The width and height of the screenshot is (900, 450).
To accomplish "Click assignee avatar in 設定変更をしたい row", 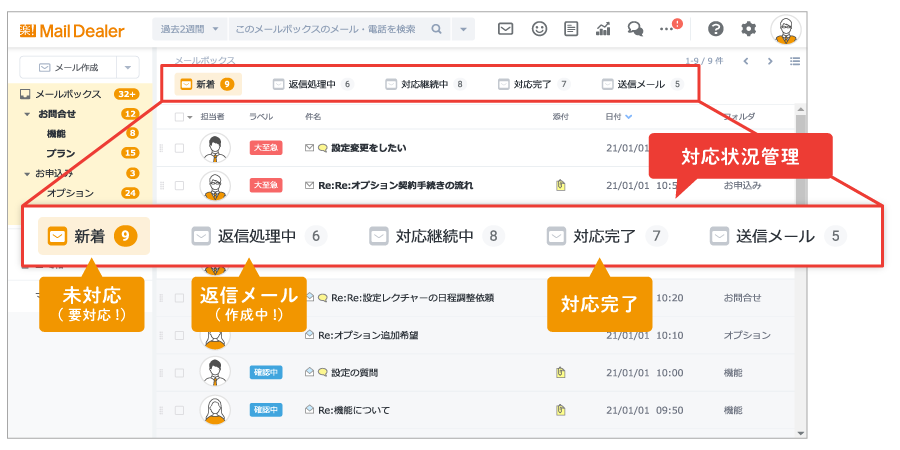I will click(x=215, y=148).
